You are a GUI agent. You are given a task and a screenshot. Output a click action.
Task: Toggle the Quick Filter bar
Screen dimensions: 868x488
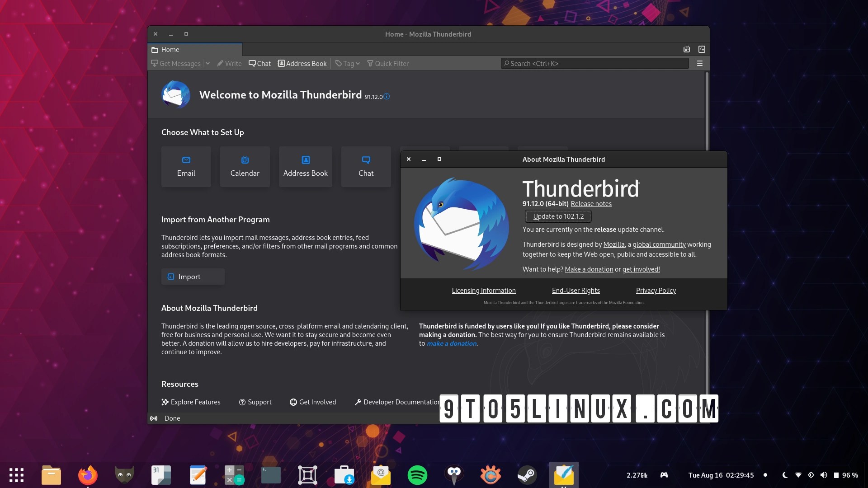(x=388, y=64)
